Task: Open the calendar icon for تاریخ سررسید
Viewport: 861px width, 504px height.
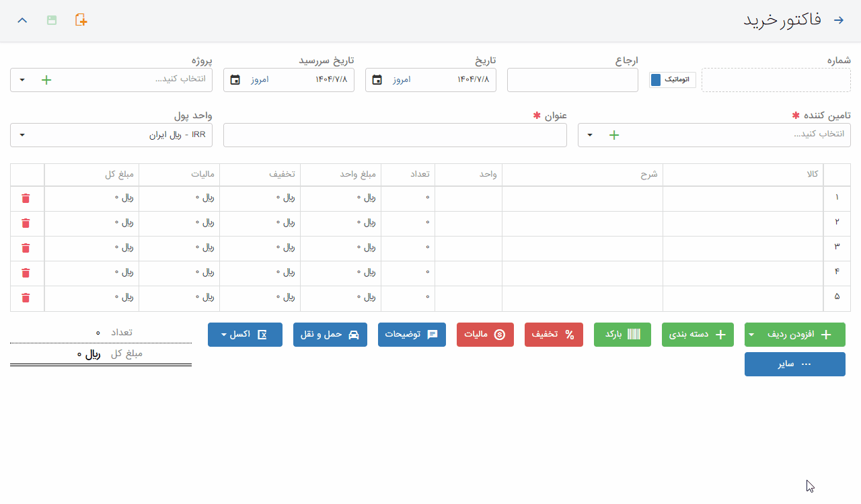Action: pyautogui.click(x=235, y=80)
